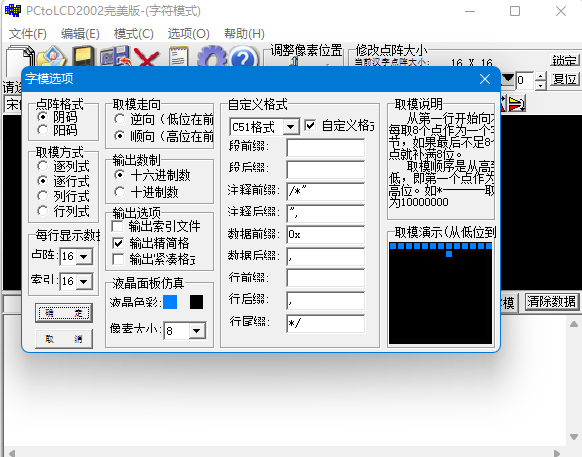Click the scroll up arrow of the output area
The image size is (582, 457).
[x=574, y=324]
